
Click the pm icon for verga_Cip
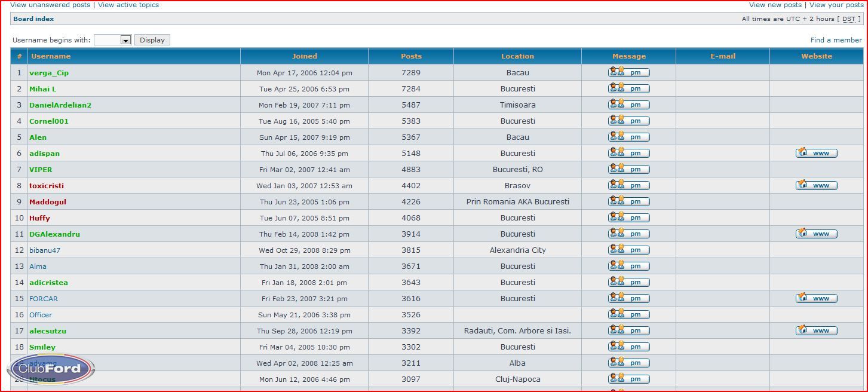click(628, 72)
